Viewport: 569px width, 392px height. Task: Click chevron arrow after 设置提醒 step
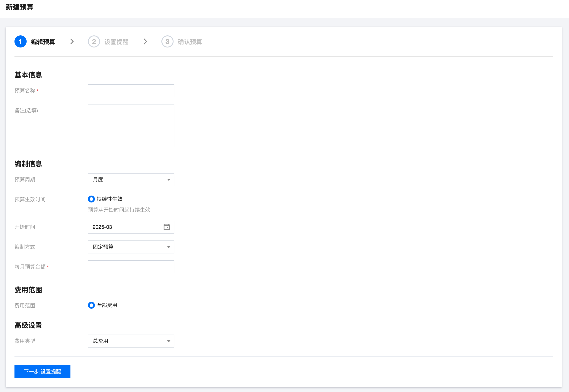145,41
